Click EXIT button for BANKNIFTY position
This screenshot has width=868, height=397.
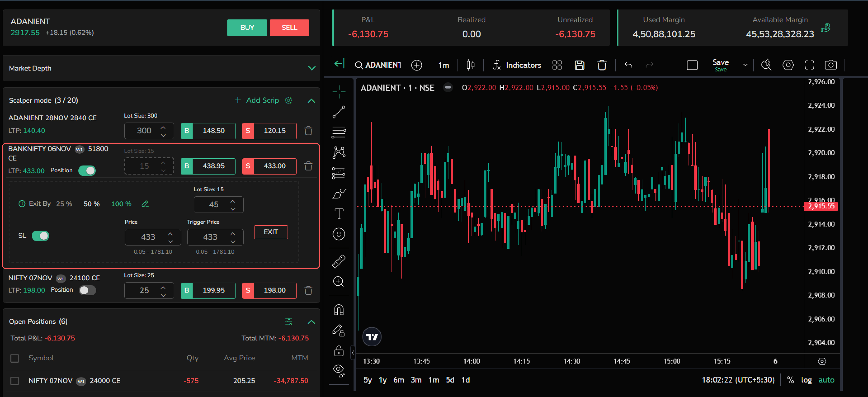click(271, 232)
